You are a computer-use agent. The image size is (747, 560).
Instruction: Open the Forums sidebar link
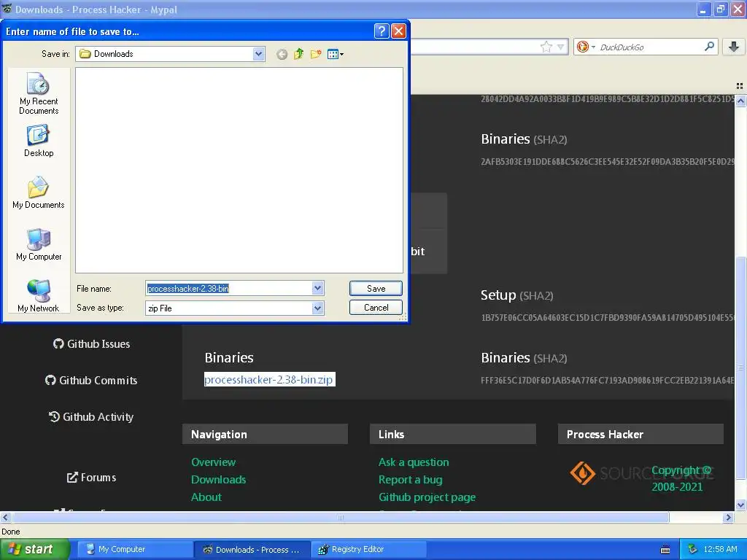point(91,477)
